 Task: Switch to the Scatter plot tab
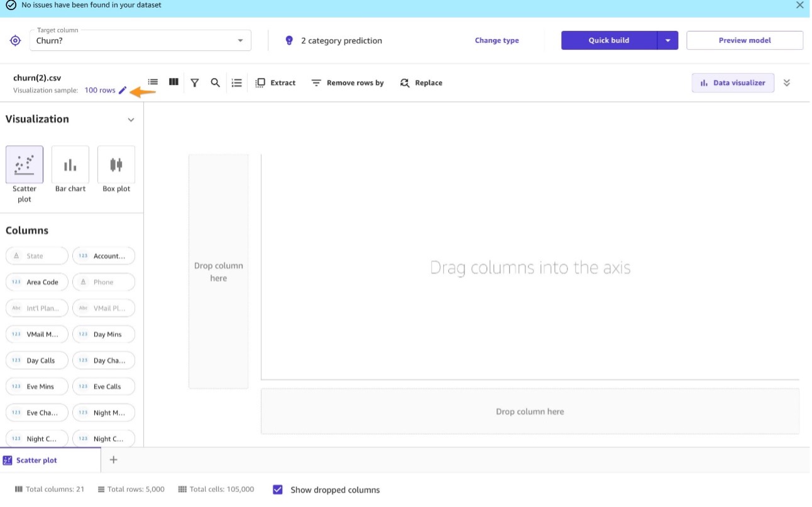coord(50,460)
